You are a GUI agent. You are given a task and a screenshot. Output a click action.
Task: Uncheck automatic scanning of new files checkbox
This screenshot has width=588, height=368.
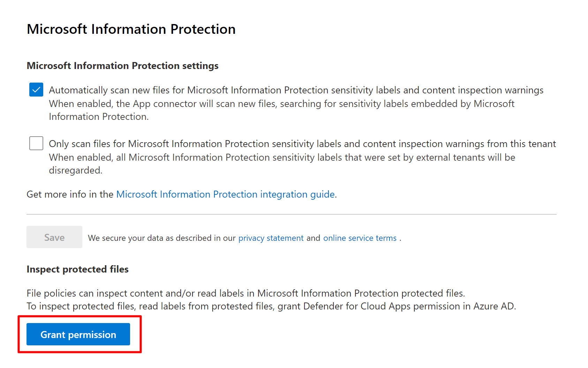pyautogui.click(x=36, y=90)
